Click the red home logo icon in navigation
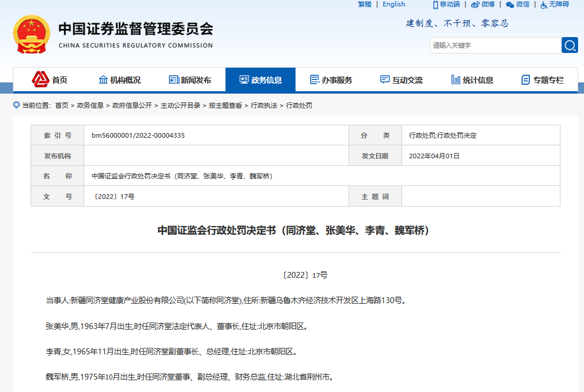This screenshot has height=392, width=584. pyautogui.click(x=40, y=79)
